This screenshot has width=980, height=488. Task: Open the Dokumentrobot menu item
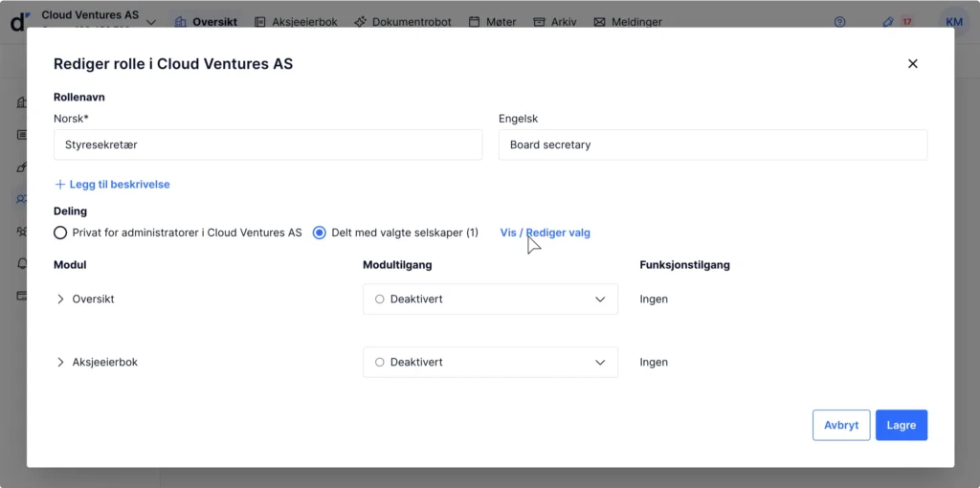click(x=402, y=22)
